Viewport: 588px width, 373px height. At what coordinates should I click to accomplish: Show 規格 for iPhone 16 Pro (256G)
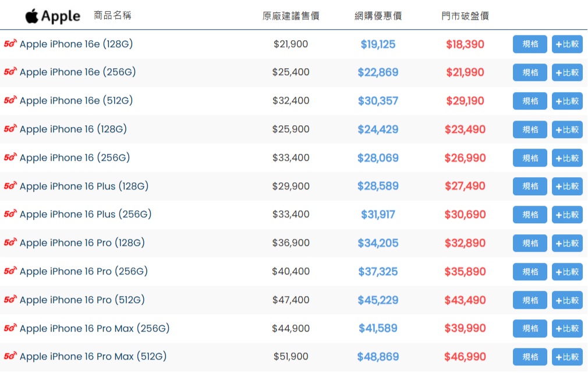point(530,272)
